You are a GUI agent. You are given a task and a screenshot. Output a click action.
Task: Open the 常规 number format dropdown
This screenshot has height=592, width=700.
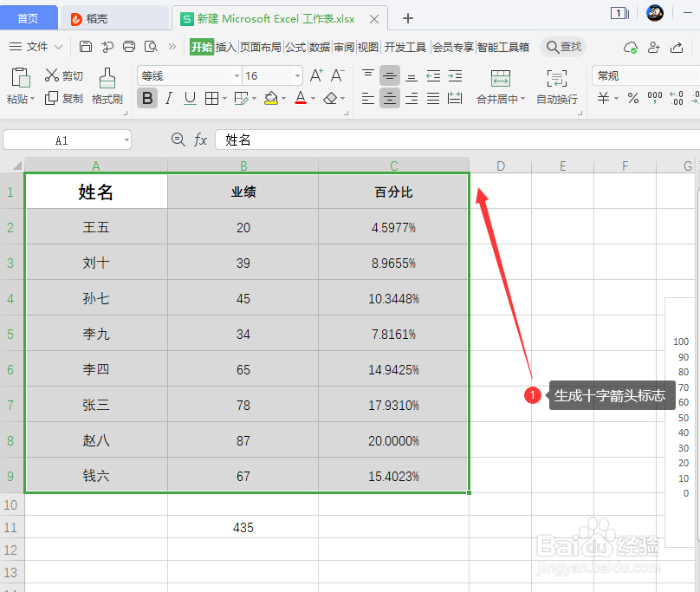[644, 76]
